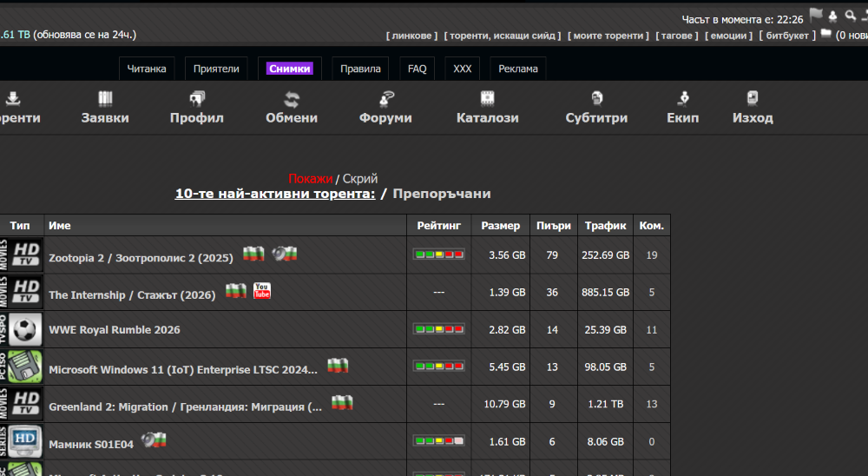This screenshot has width=868, height=476.
Task: Open the messages folder icon near новини
Action: tap(826, 34)
